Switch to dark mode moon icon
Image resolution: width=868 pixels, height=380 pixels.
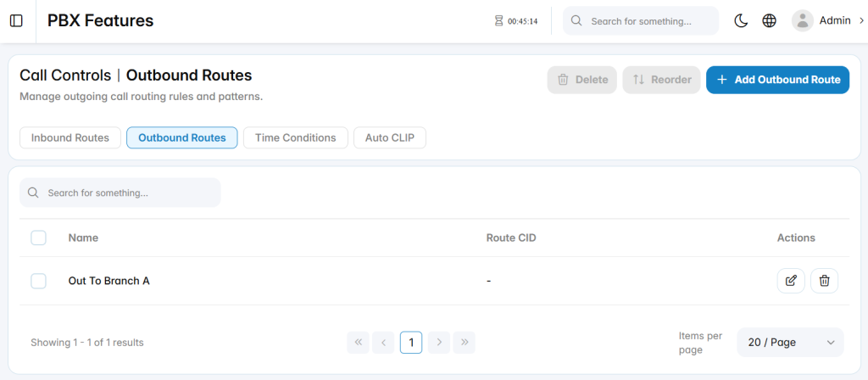click(741, 21)
